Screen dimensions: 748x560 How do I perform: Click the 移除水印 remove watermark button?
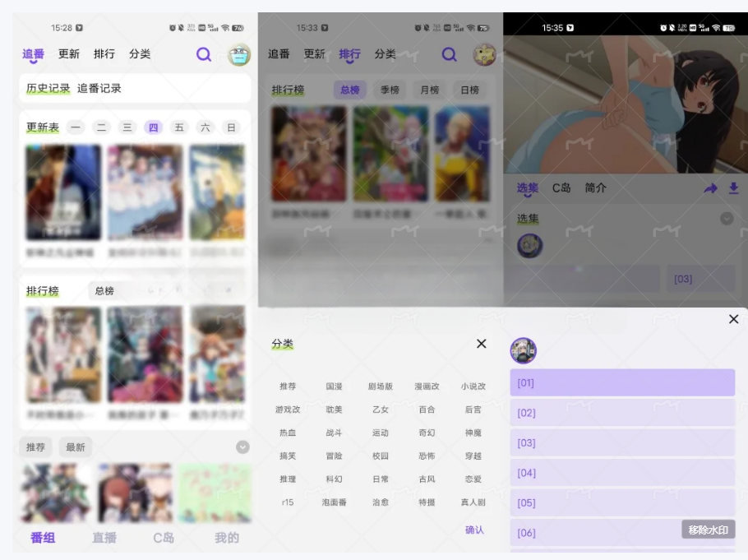tap(709, 530)
